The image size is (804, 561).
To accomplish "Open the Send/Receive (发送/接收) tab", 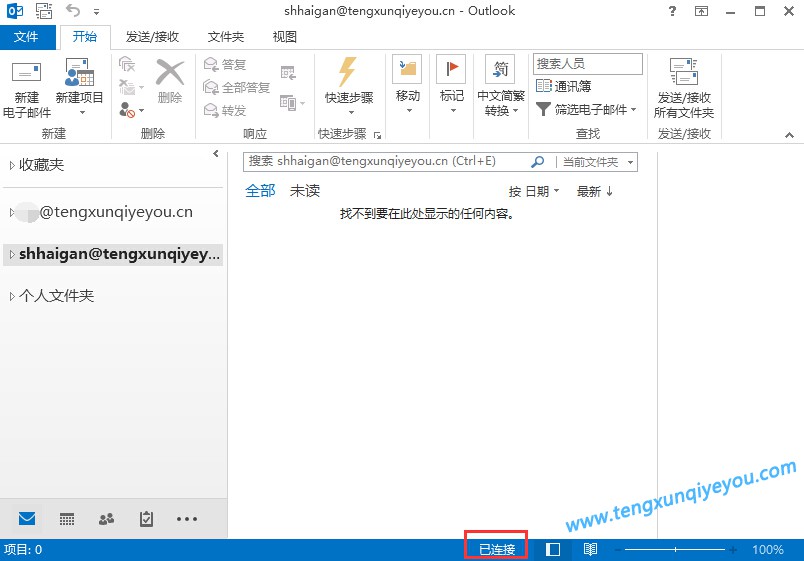I will coord(152,36).
